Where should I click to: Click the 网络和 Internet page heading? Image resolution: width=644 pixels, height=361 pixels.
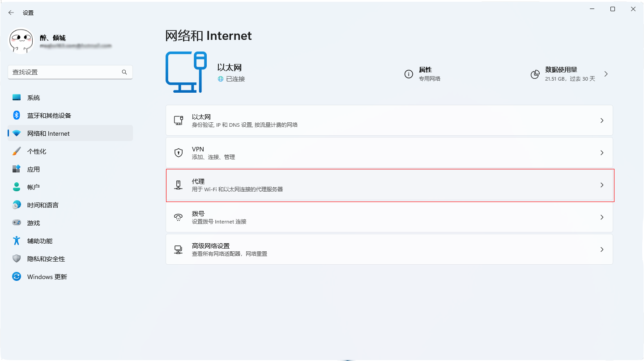pyautogui.click(x=209, y=36)
